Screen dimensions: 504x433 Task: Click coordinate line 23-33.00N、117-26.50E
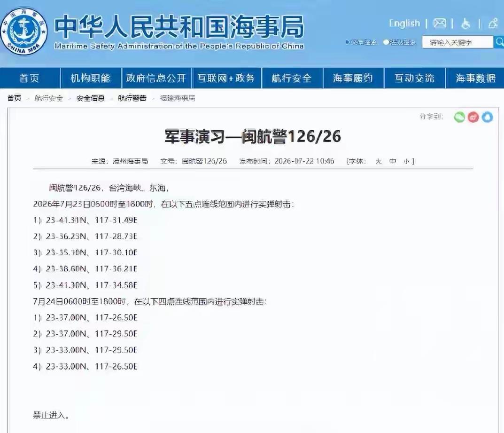85,366
